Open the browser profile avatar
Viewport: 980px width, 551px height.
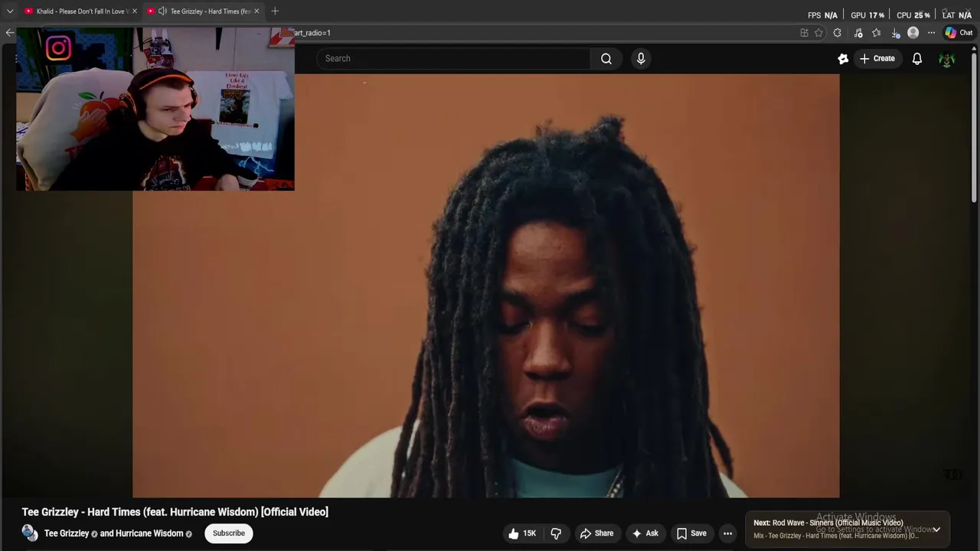[913, 33]
